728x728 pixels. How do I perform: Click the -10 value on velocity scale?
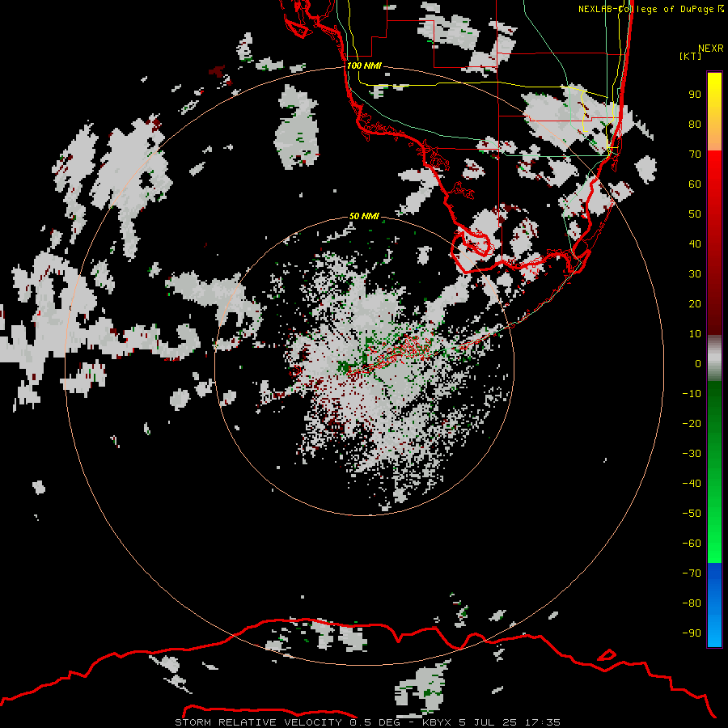pyautogui.click(x=692, y=394)
